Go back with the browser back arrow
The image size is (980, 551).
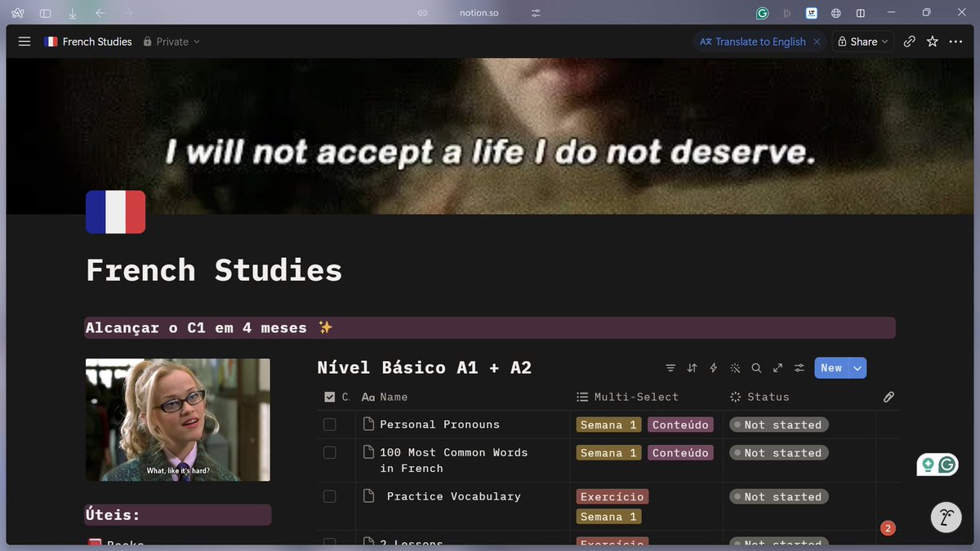pyautogui.click(x=100, y=13)
